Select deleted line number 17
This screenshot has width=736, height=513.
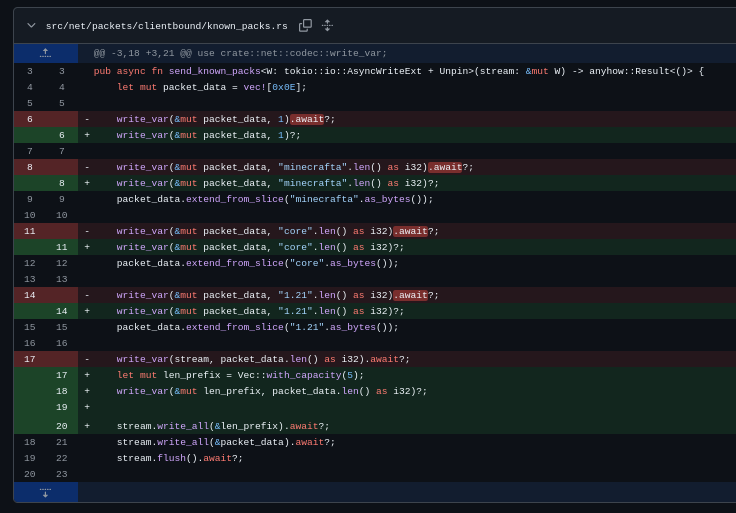click(x=30, y=359)
